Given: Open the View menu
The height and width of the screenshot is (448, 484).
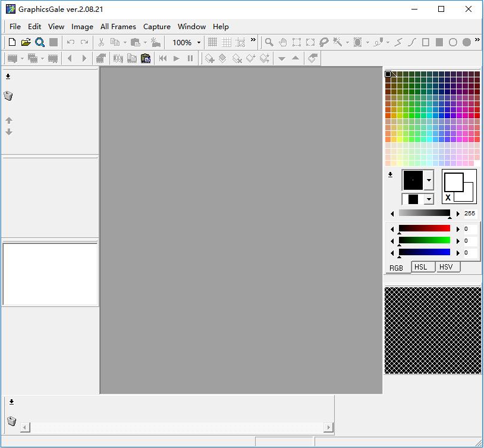Looking at the screenshot, I should pyautogui.click(x=56, y=27).
